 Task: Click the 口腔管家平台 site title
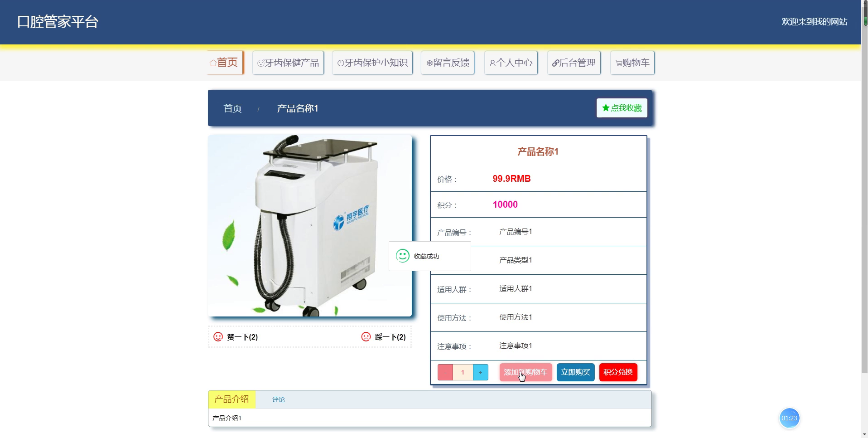(58, 22)
